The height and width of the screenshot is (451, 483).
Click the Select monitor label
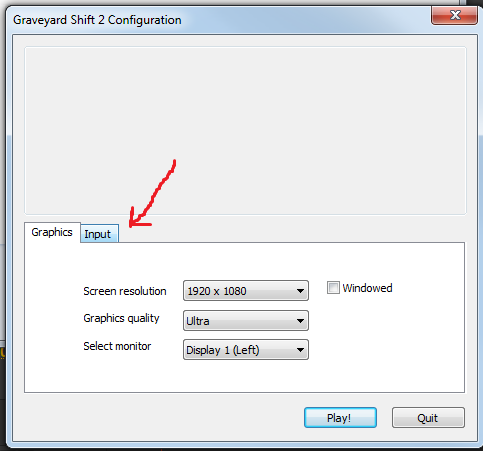(x=117, y=346)
